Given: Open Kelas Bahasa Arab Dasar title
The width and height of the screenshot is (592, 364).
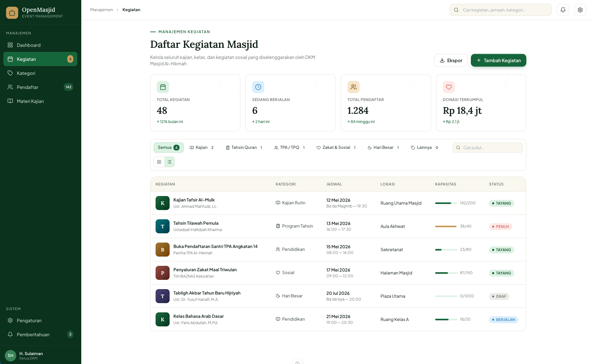Looking at the screenshot, I should click(x=199, y=316).
